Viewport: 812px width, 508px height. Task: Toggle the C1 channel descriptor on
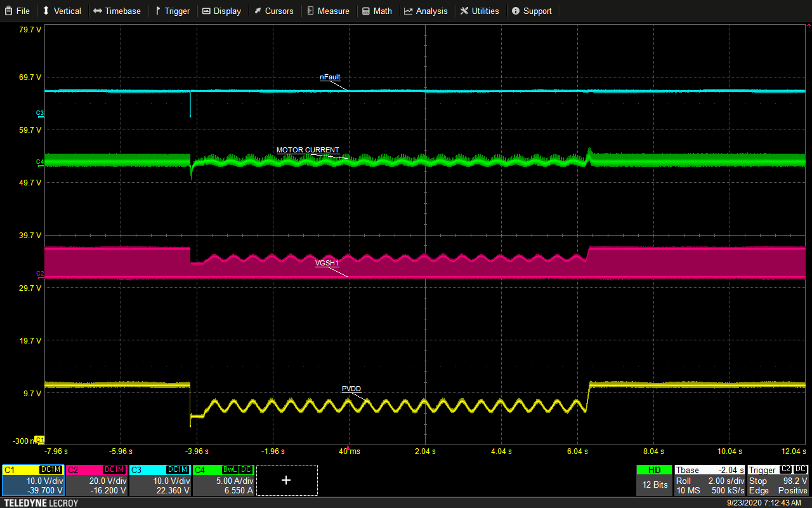(x=10, y=470)
